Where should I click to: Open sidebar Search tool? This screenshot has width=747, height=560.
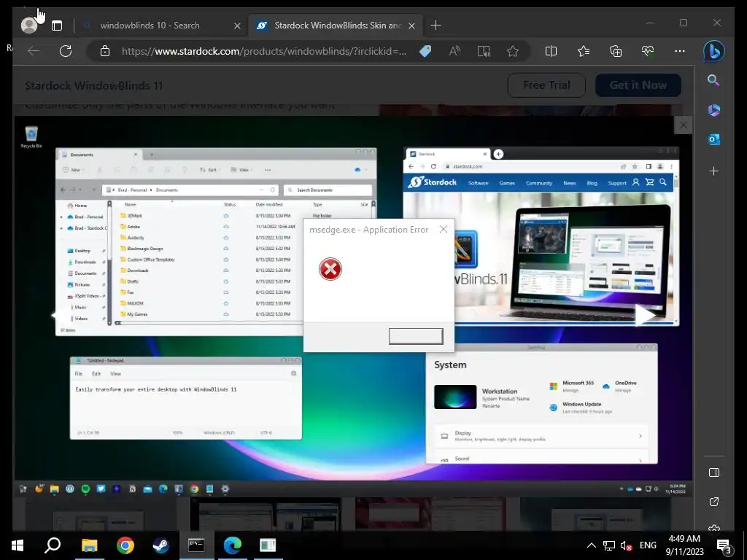coord(713,80)
